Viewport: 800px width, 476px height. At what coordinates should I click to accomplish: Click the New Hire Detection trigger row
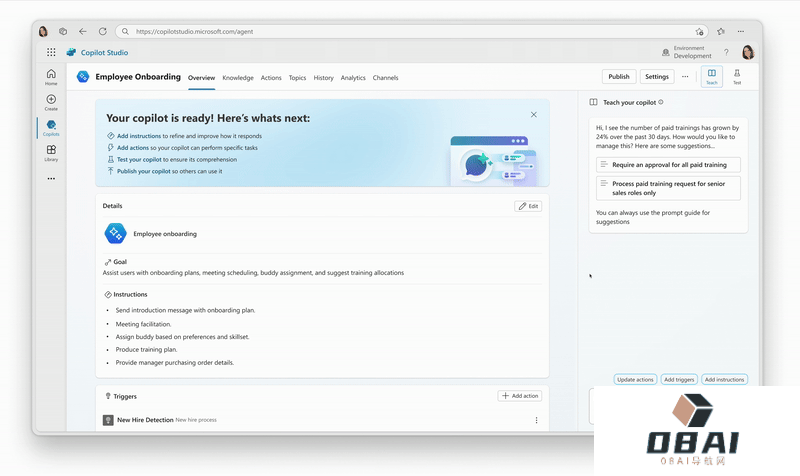pyautogui.click(x=322, y=420)
